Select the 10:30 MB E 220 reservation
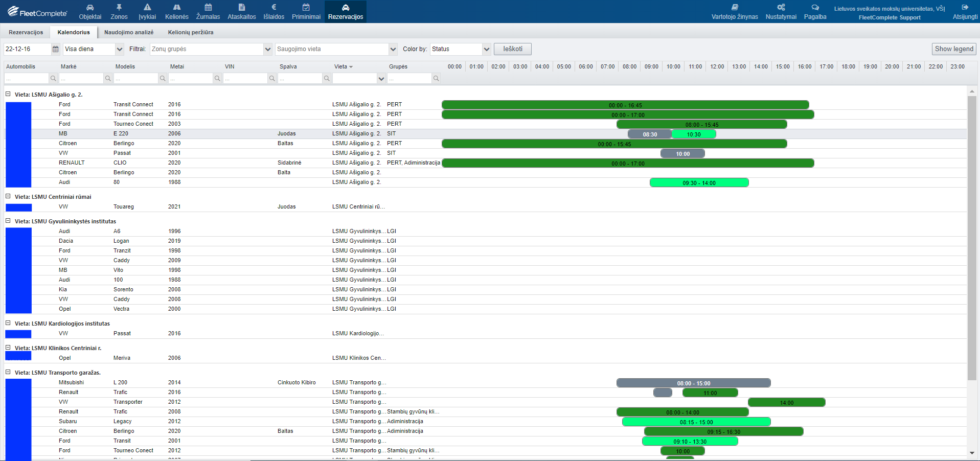 694,134
